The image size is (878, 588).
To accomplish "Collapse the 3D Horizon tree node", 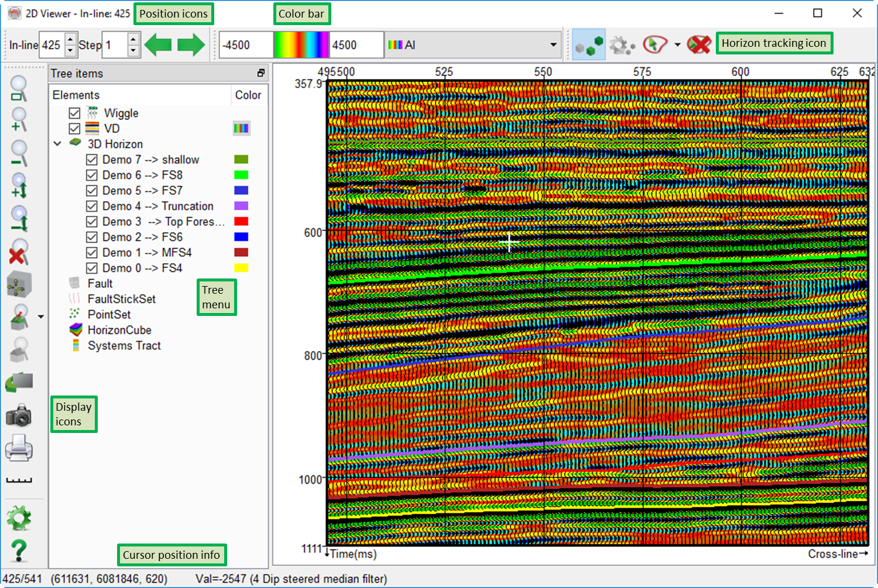I will click(x=57, y=144).
